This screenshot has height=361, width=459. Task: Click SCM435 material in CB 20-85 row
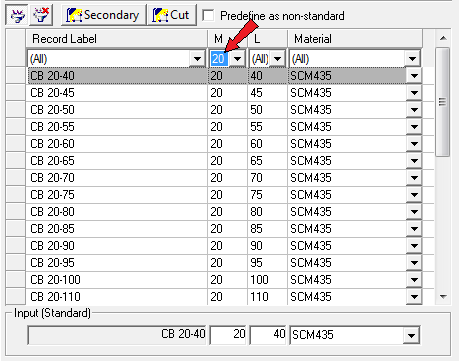tap(311, 229)
